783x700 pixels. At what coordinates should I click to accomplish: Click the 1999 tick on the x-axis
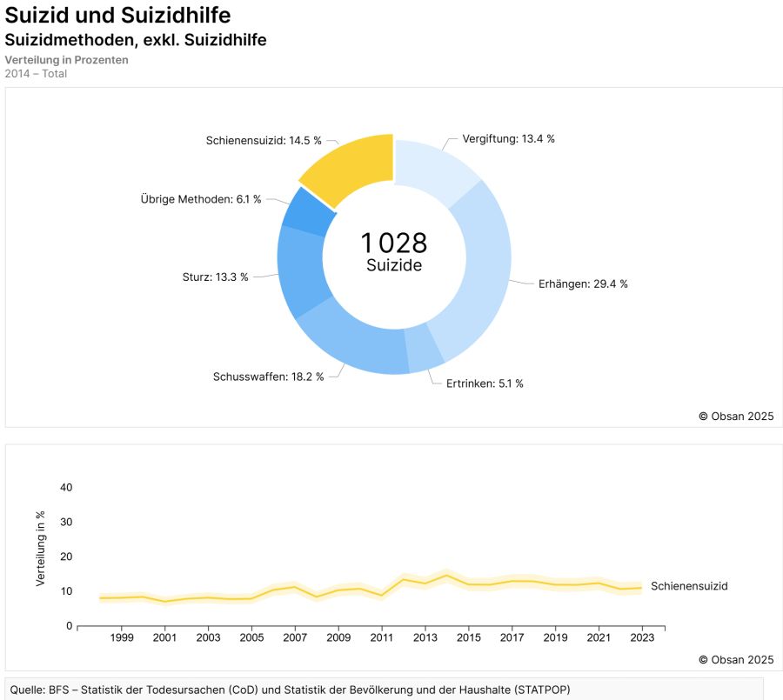[x=121, y=637]
